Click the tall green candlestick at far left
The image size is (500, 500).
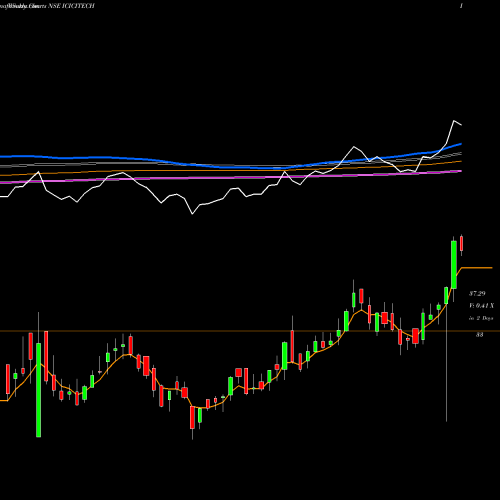pos(39,390)
